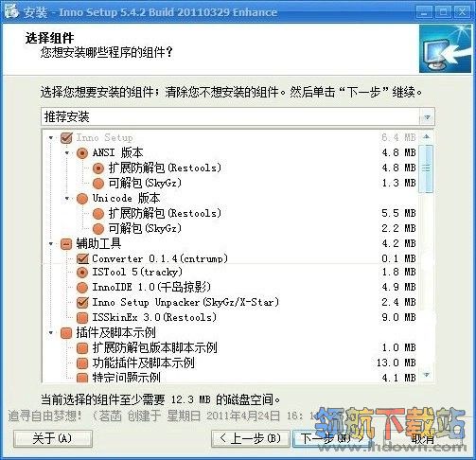Check the 特定问题示例 checkbox
This screenshot has width=476, height=460.
pos(82,378)
